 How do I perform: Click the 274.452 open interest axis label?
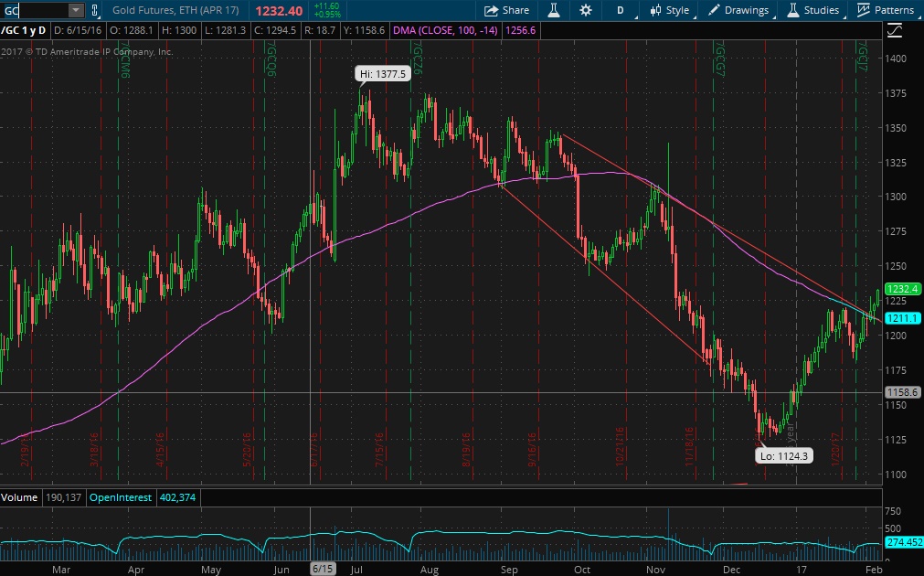905,542
